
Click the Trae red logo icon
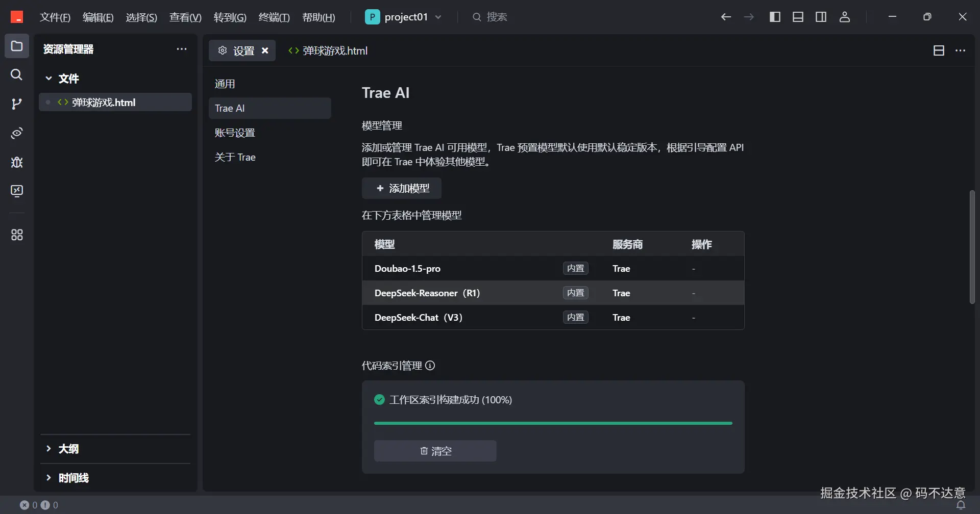pyautogui.click(x=17, y=17)
